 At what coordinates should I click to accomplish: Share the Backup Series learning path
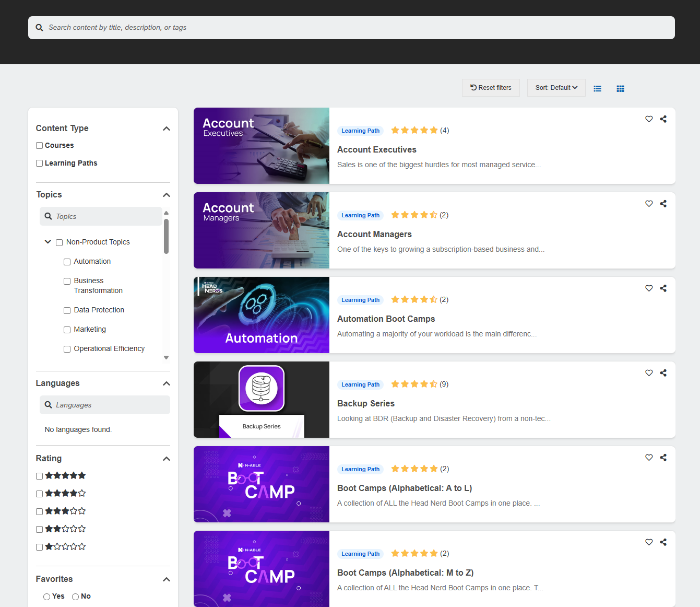pos(663,373)
